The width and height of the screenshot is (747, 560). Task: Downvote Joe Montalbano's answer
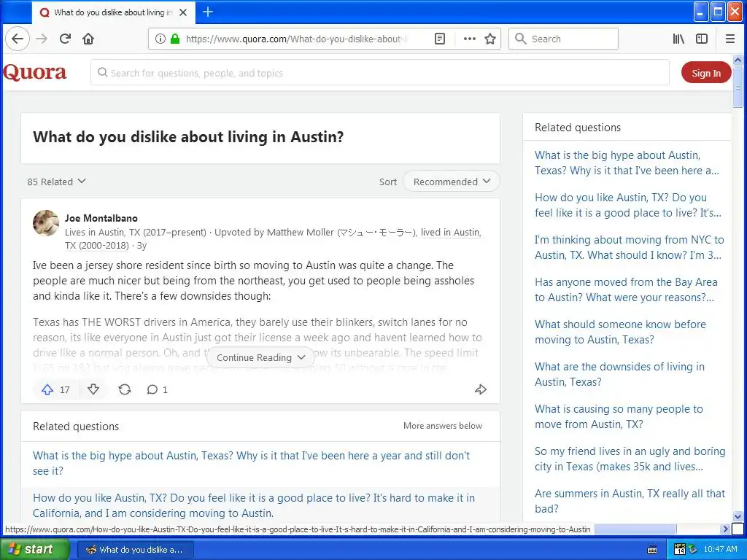(93, 389)
